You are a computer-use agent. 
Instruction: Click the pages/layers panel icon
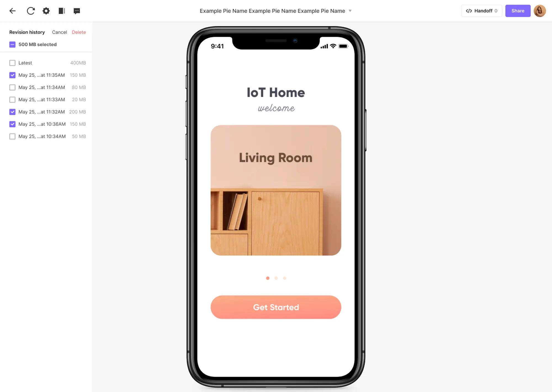pyautogui.click(x=62, y=10)
